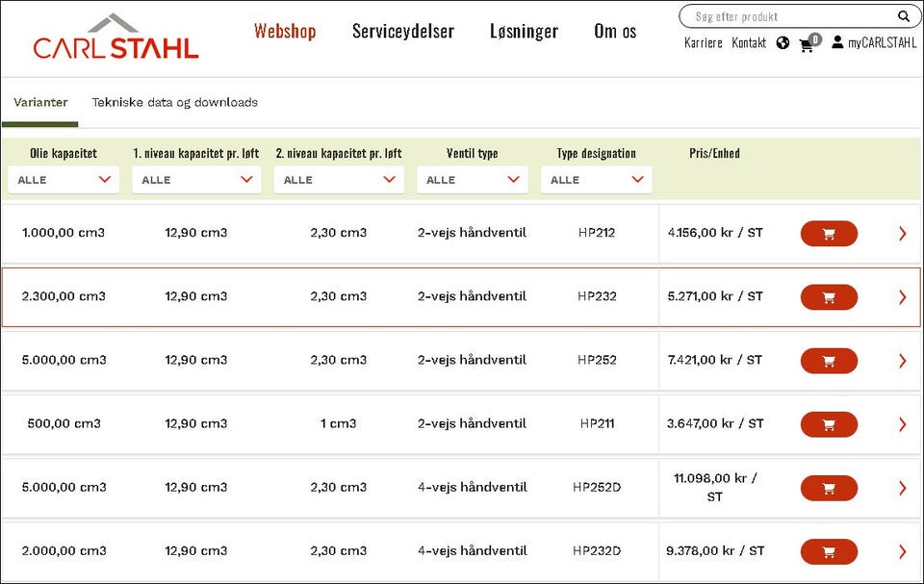Add HP252D to cart
The height and width of the screenshot is (584, 924).
click(x=829, y=489)
